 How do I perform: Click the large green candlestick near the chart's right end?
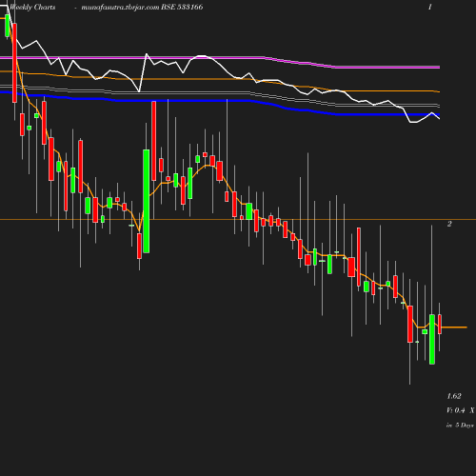pos(432,339)
